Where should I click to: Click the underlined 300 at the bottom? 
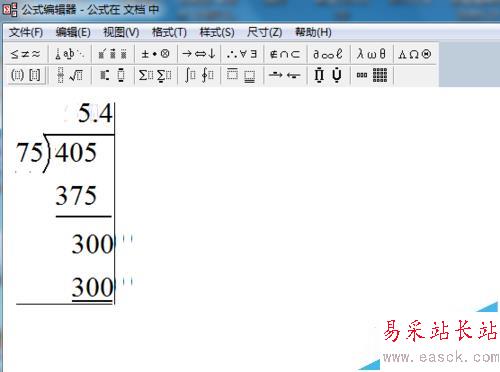tap(93, 287)
